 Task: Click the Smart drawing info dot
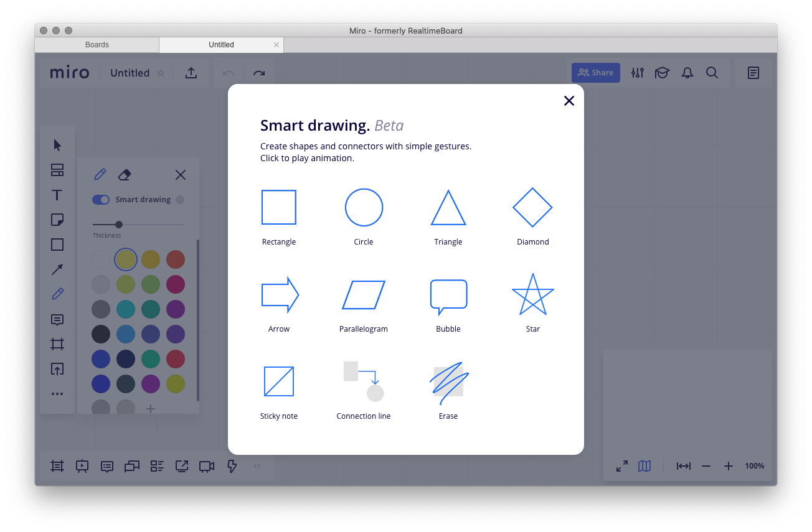tap(180, 200)
